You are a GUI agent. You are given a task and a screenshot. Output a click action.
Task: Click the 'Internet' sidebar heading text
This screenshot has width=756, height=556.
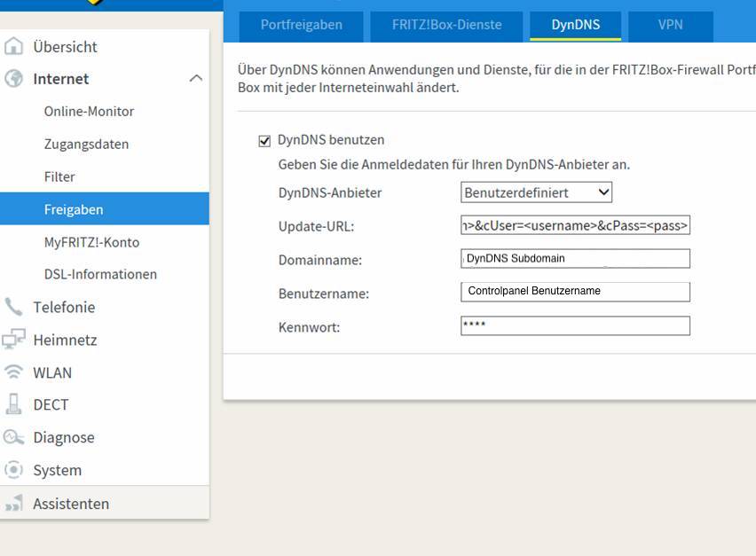coord(60,79)
